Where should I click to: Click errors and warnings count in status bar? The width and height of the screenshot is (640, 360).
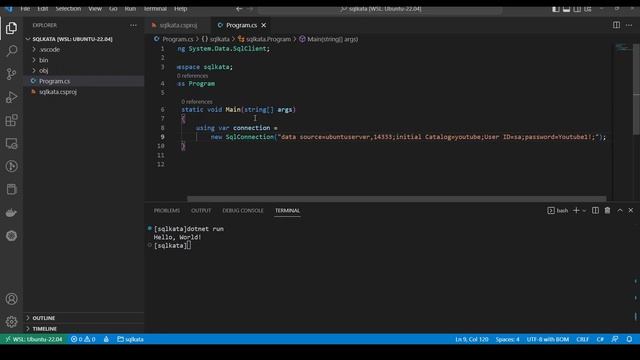[x=83, y=339]
